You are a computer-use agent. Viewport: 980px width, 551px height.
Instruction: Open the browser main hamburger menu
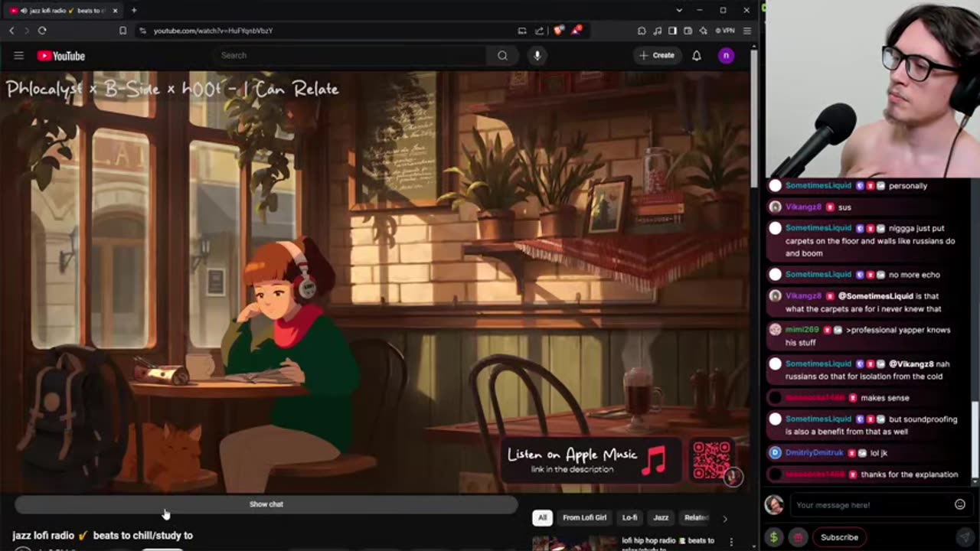point(746,31)
